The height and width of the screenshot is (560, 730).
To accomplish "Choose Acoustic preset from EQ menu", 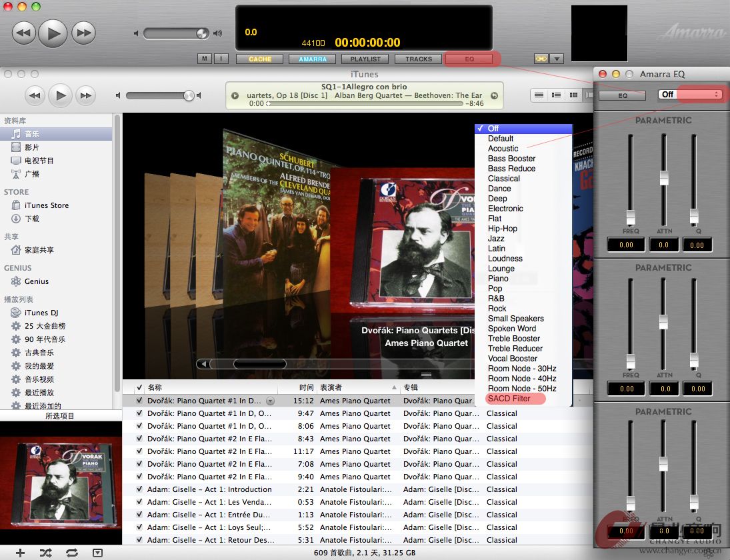I will point(523,149).
